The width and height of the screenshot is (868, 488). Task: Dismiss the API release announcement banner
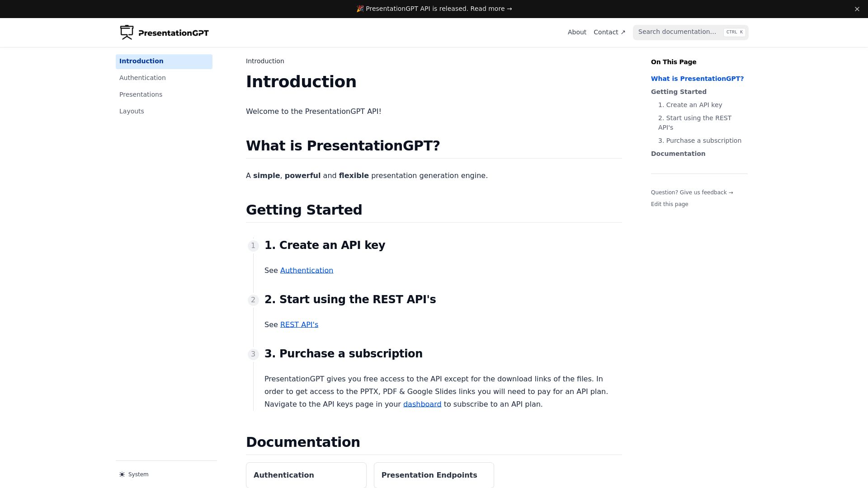(x=856, y=9)
